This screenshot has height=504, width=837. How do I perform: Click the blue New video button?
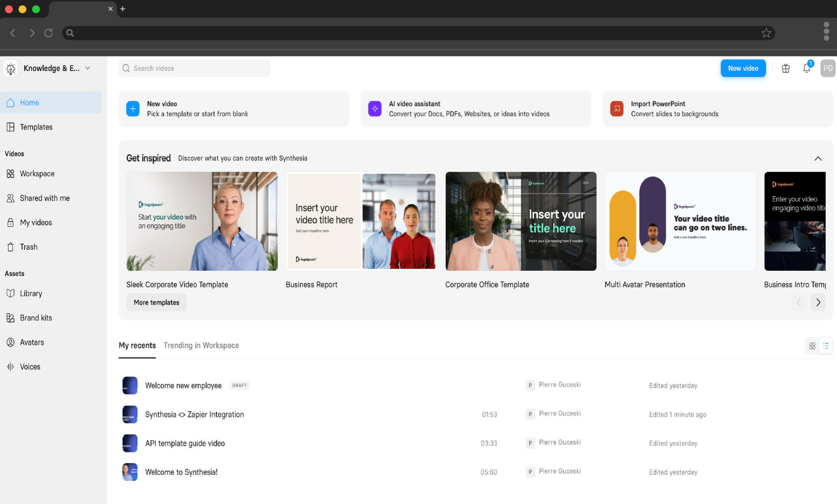(743, 68)
